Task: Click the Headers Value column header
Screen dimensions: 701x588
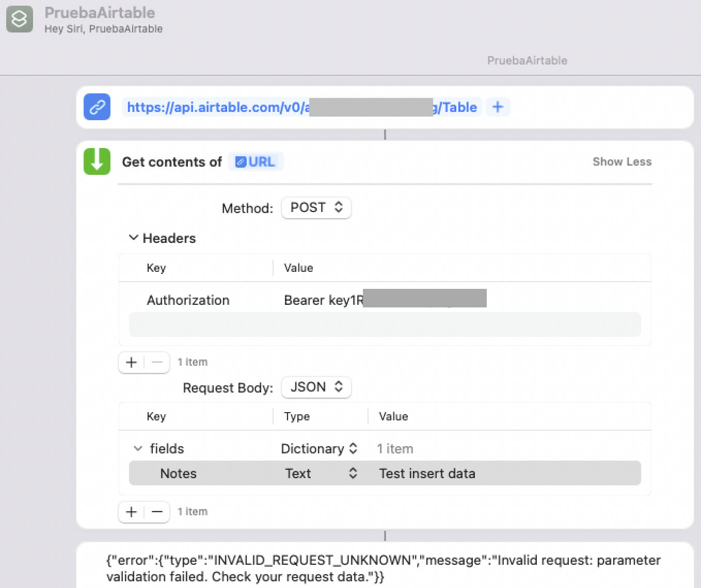Action: coord(298,268)
